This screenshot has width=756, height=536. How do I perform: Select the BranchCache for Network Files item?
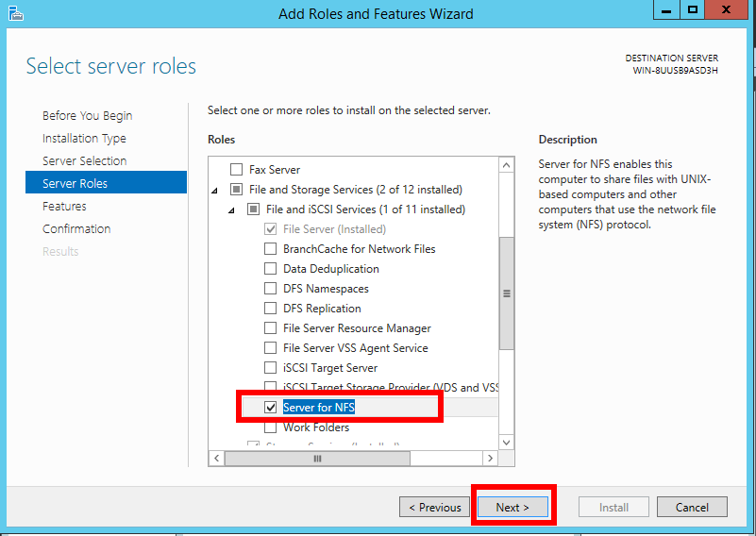359,249
